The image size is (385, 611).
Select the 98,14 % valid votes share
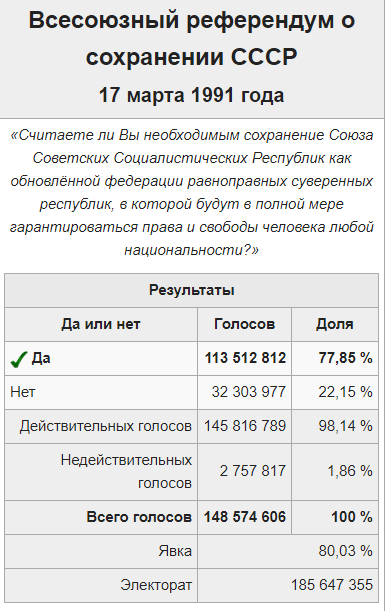[x=346, y=426]
